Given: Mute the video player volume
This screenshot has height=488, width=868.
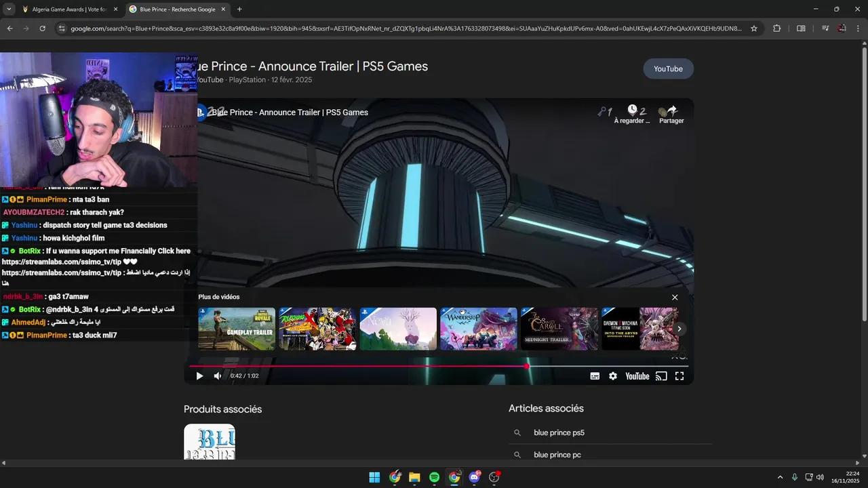Looking at the screenshot, I should (x=218, y=376).
